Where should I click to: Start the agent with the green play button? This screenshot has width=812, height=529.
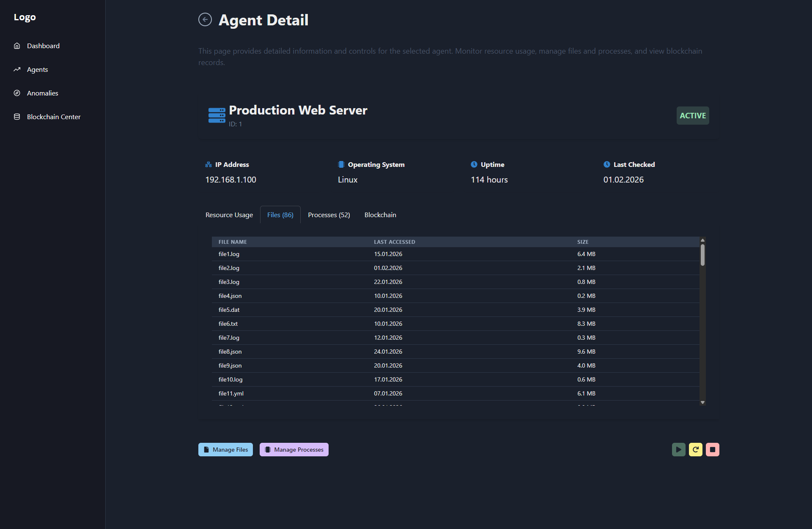tap(678, 449)
